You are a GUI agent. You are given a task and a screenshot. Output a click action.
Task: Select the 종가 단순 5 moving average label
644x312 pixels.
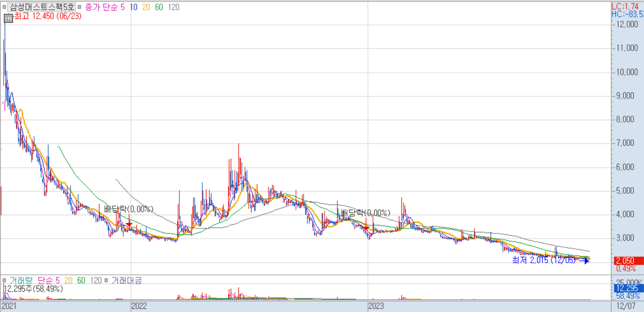104,8
